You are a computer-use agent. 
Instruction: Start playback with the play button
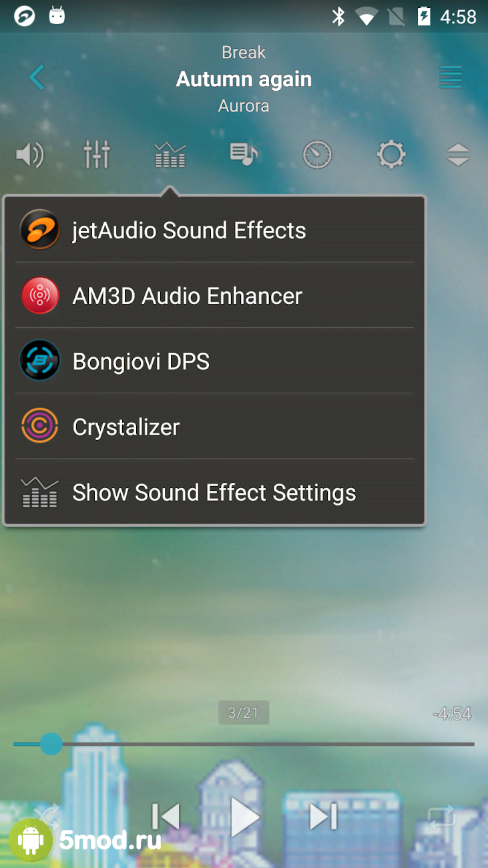point(244,817)
